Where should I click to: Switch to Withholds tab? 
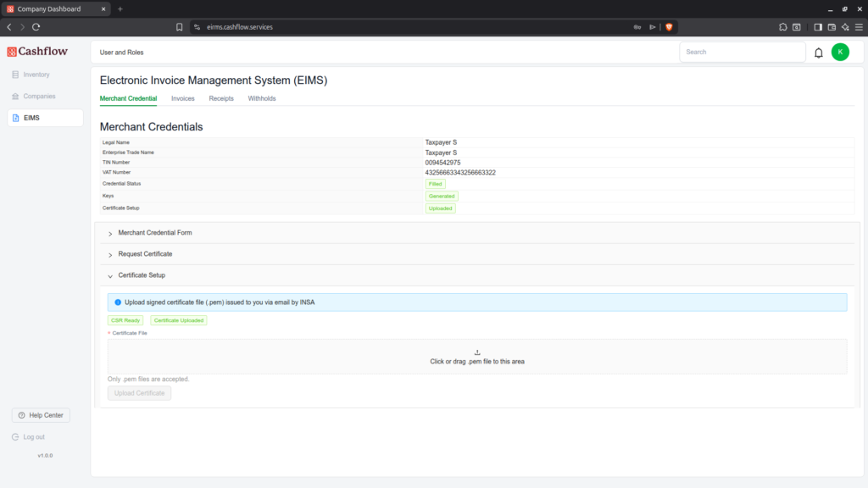[x=261, y=98]
